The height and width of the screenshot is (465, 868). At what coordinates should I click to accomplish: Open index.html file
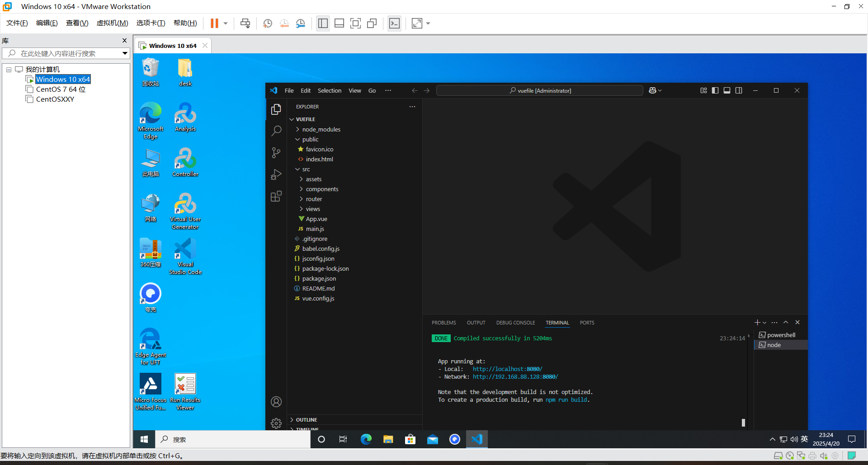tap(354, 159)
